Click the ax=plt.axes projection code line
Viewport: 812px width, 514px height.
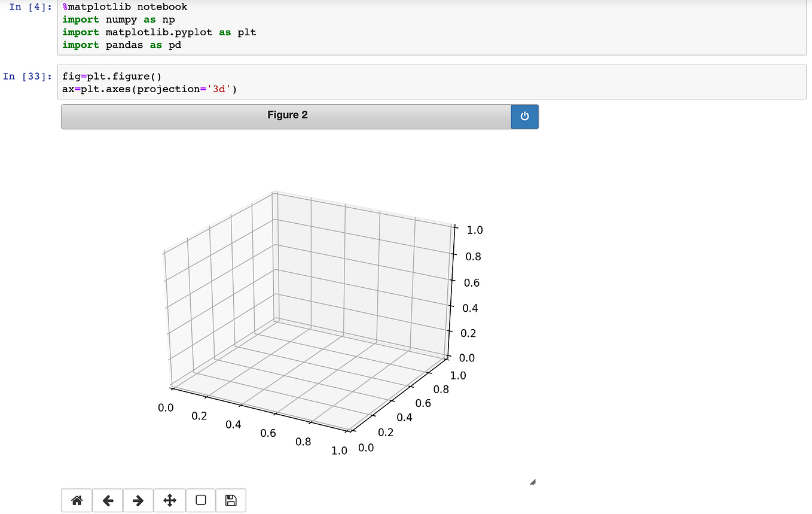tap(149, 89)
